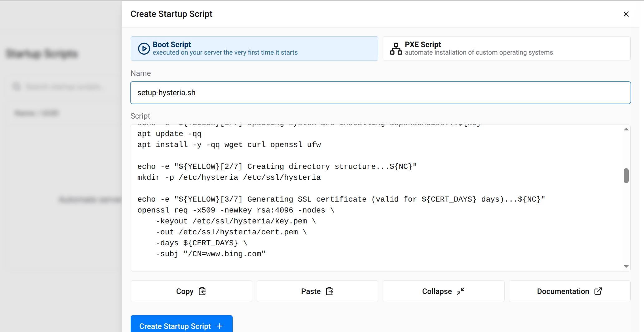Image resolution: width=644 pixels, height=332 pixels.
Task: Switch to the PXE Script tab
Action: pos(506,48)
